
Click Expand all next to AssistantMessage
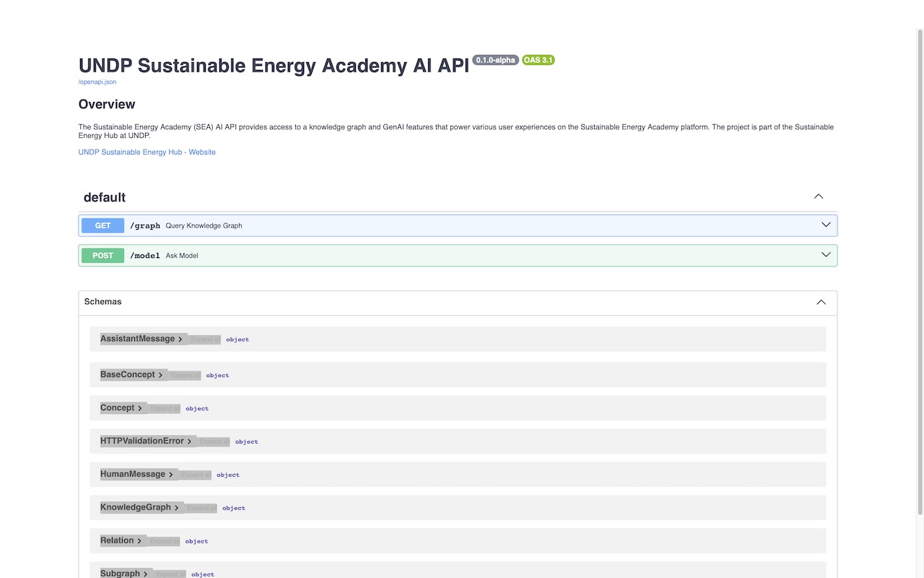[x=205, y=340]
